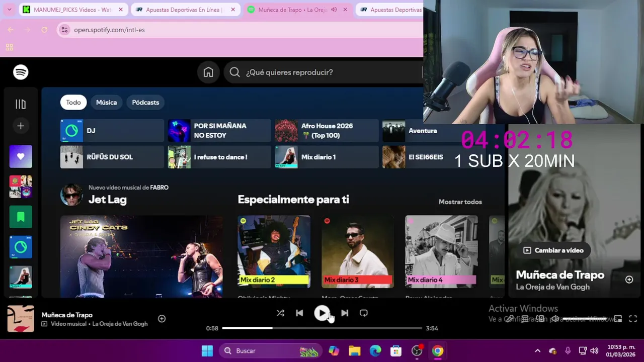Select the 'Todo' filter chip

[73, 102]
